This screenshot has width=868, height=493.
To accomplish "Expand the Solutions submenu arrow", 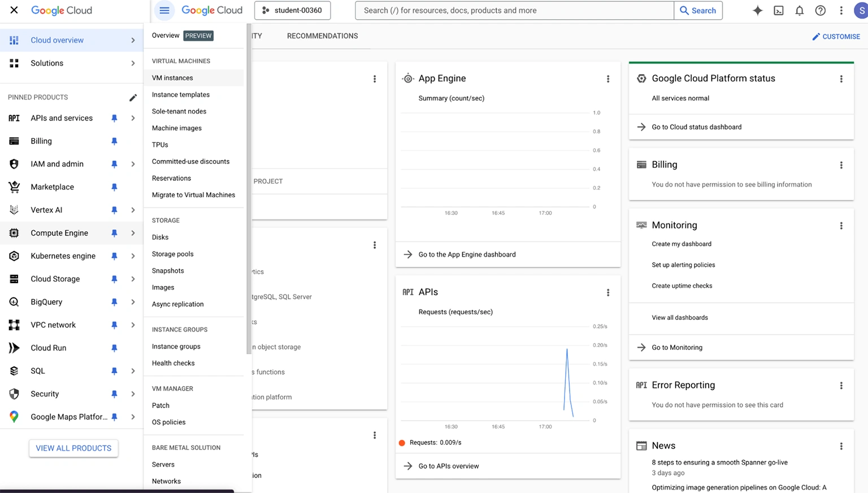I will click(x=133, y=63).
